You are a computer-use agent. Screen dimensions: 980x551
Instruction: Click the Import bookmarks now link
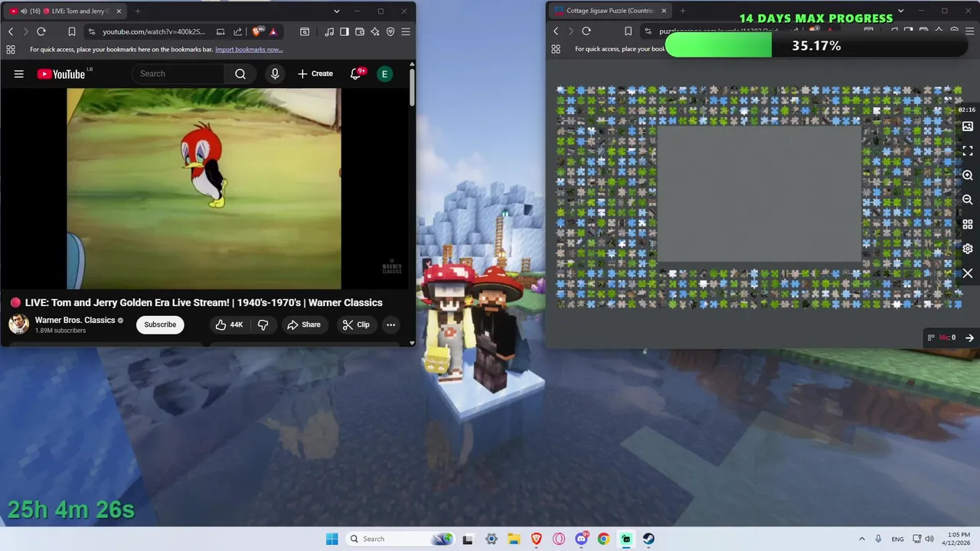click(x=249, y=49)
